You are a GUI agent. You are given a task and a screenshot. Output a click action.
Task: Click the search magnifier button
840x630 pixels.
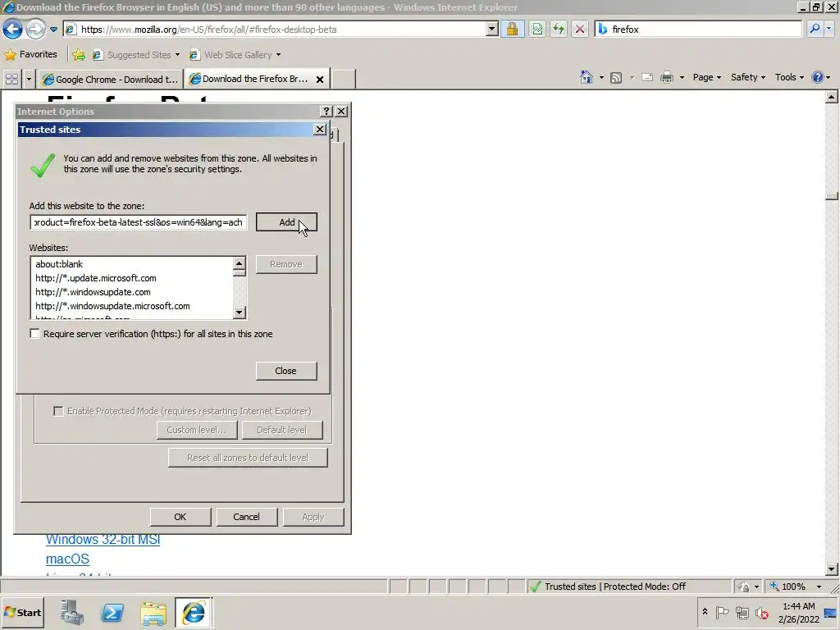(x=815, y=30)
